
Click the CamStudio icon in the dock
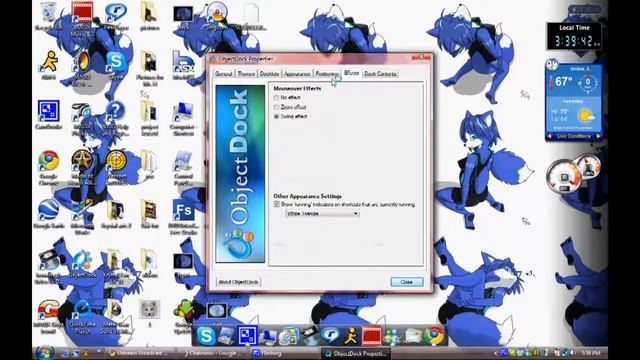coord(247,336)
